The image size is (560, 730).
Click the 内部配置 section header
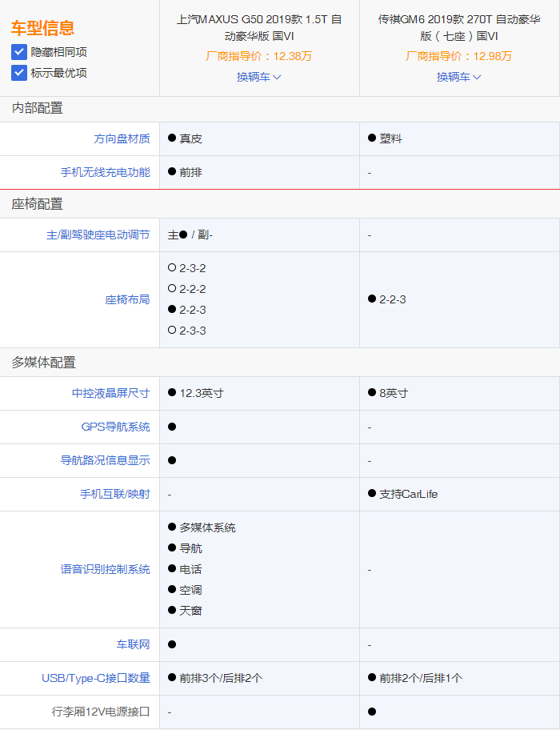click(38, 109)
